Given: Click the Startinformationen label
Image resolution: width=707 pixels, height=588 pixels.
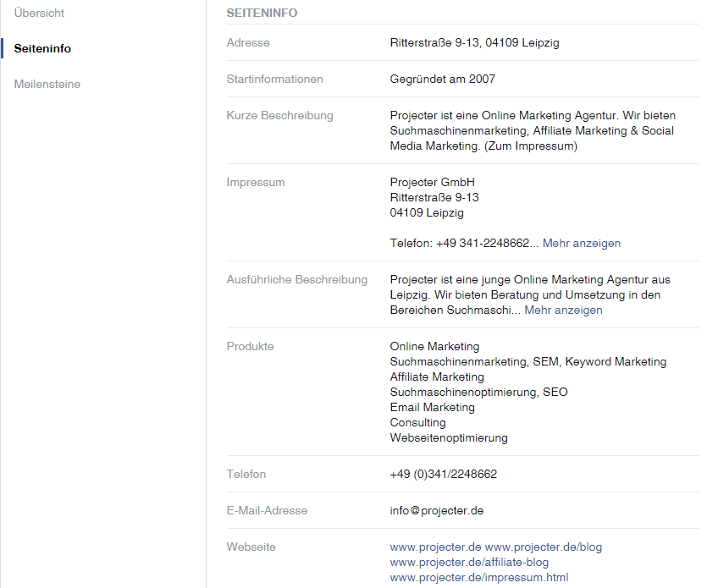Looking at the screenshot, I should click(274, 80).
